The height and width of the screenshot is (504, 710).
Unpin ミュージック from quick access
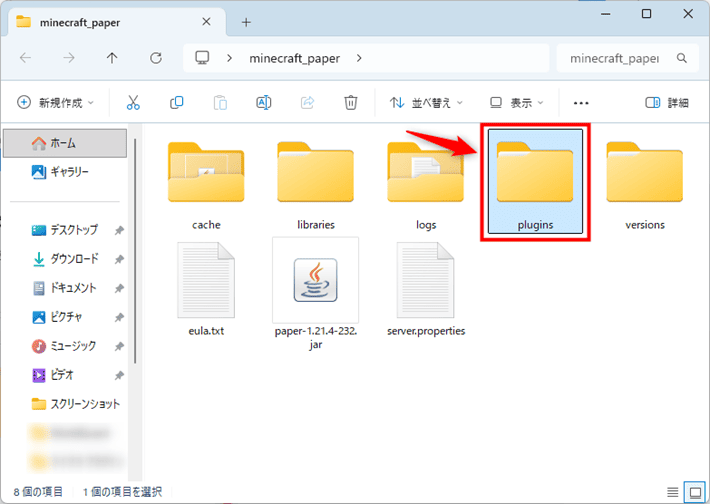[x=119, y=346]
